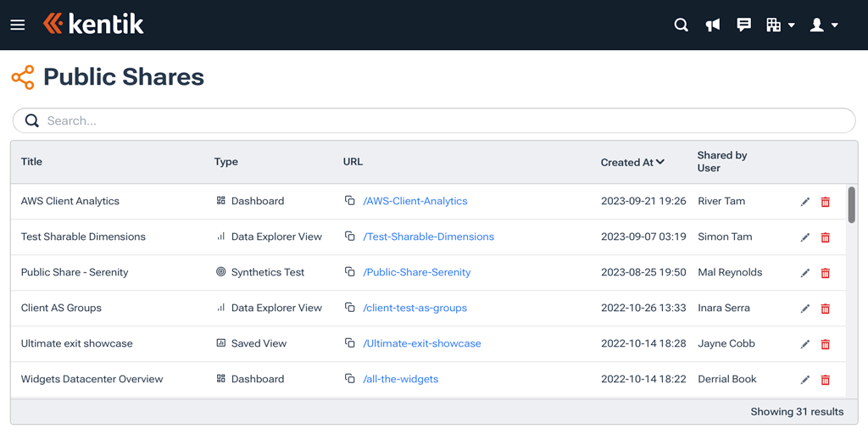Copy the /AWS-Client-Analytics URL
868x434 pixels.
pos(349,200)
